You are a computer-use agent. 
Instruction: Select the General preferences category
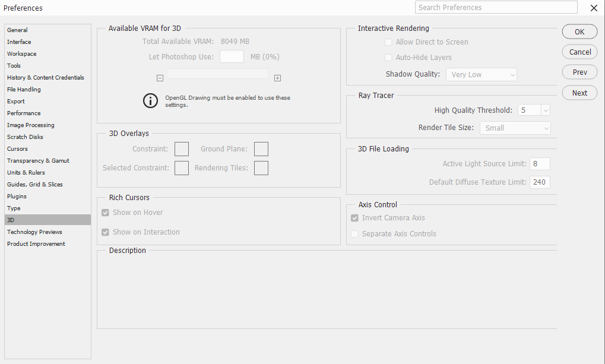coord(48,30)
